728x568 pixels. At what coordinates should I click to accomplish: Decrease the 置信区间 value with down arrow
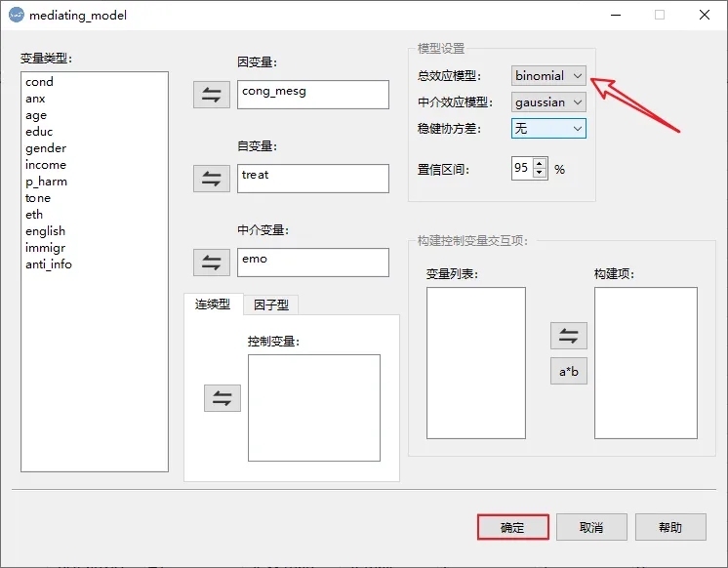tap(541, 174)
